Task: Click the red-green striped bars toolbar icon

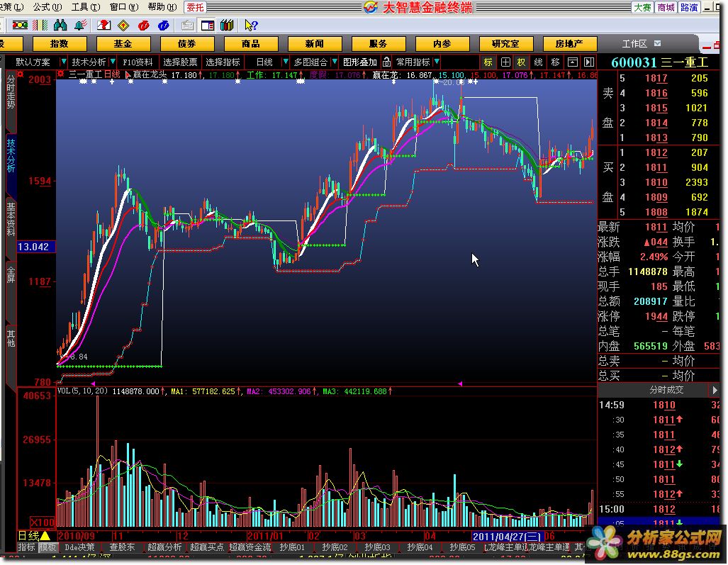Action: click(40, 25)
